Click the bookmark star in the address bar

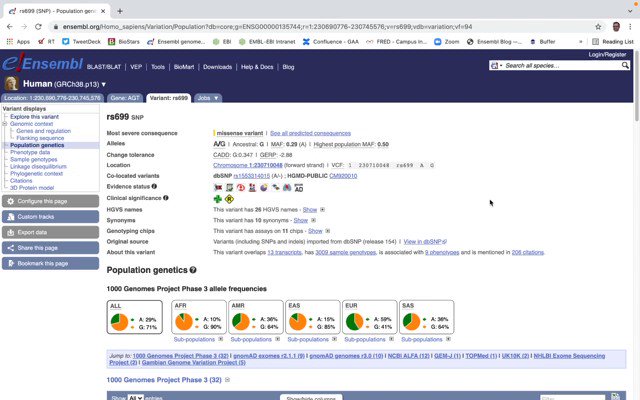tap(598, 27)
